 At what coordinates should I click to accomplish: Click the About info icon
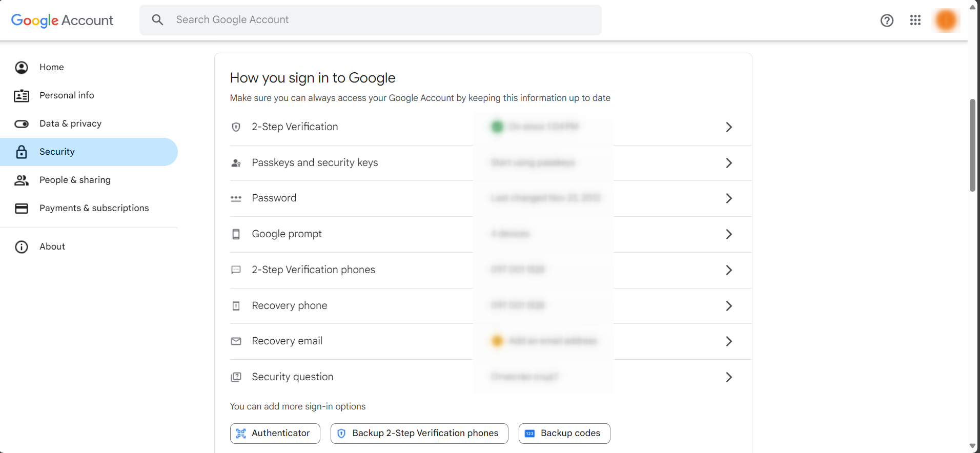point(22,246)
